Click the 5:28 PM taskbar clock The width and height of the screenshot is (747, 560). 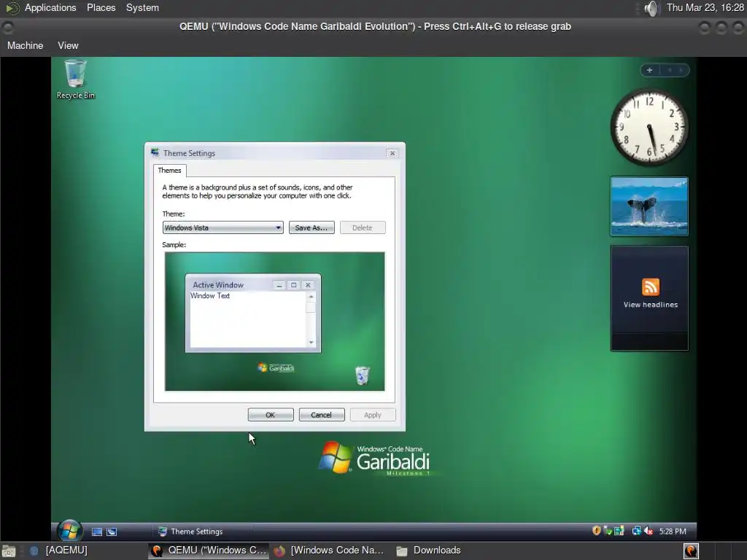(673, 531)
